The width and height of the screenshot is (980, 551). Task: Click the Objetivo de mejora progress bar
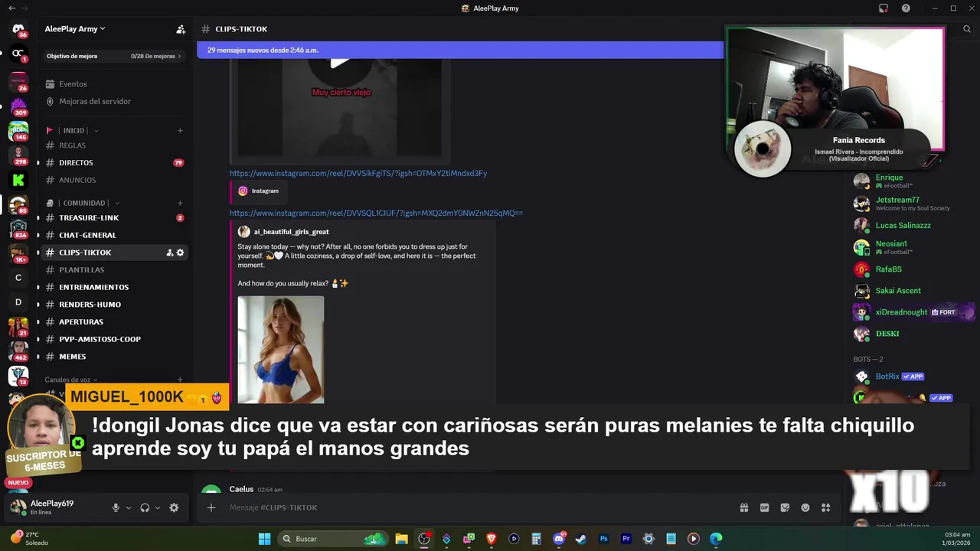pyautogui.click(x=113, y=56)
